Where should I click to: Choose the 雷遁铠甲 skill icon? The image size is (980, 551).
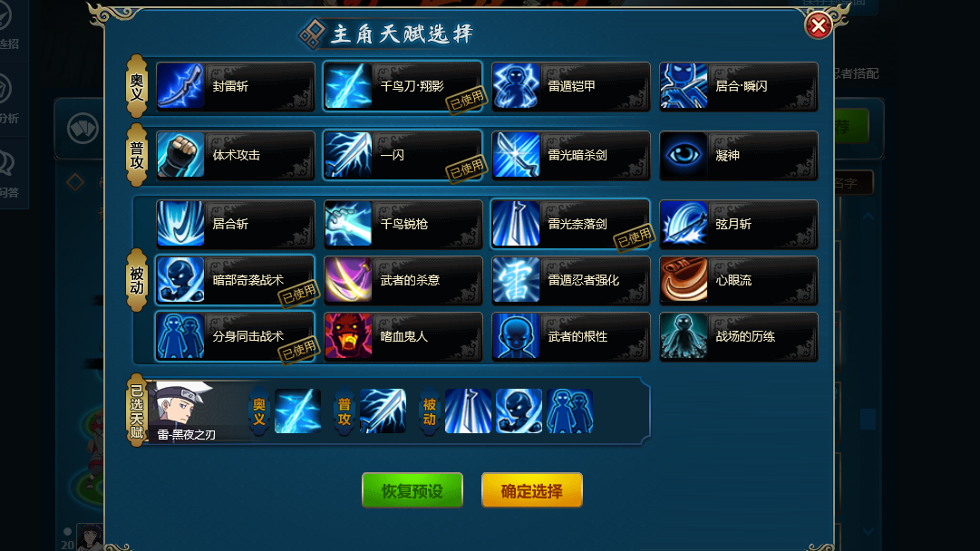coord(516,86)
